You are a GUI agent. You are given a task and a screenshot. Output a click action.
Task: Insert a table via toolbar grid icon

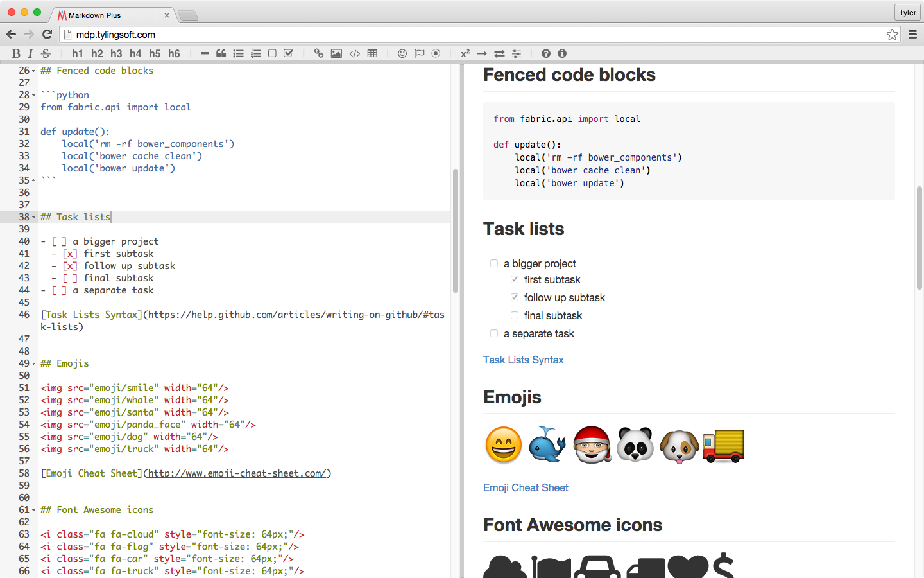(x=372, y=54)
